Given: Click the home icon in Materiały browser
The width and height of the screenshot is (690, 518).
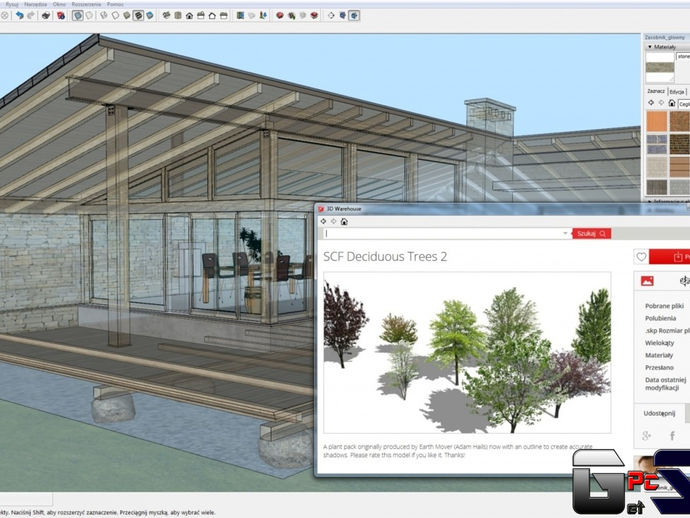Looking at the screenshot, I should tap(672, 103).
